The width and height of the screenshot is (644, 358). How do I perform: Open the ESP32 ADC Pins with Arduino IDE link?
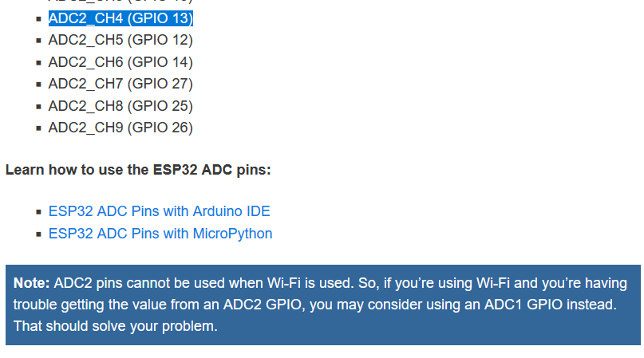tap(160, 211)
